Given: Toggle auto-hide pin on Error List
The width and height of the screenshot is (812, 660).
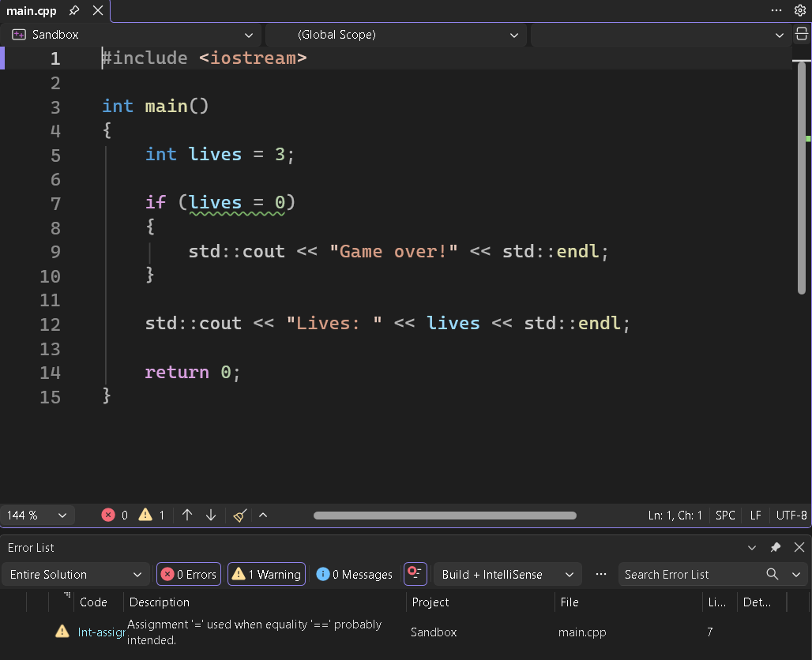Looking at the screenshot, I should (775, 548).
